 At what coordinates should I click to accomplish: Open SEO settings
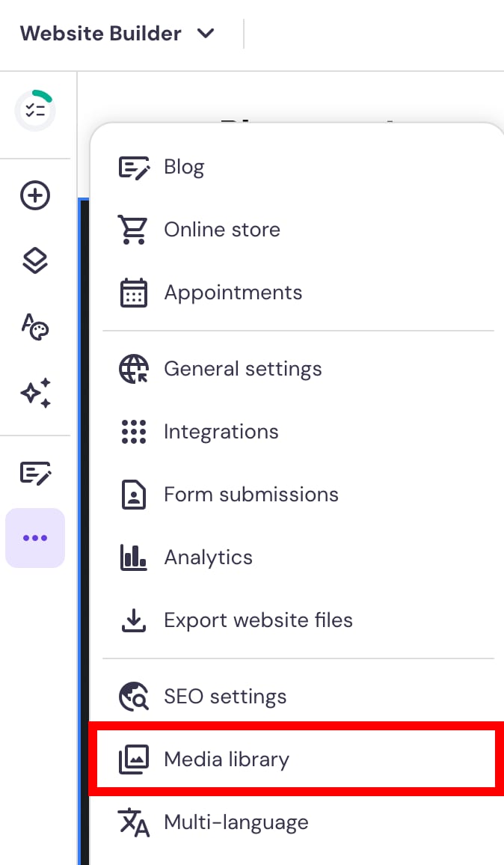point(225,697)
